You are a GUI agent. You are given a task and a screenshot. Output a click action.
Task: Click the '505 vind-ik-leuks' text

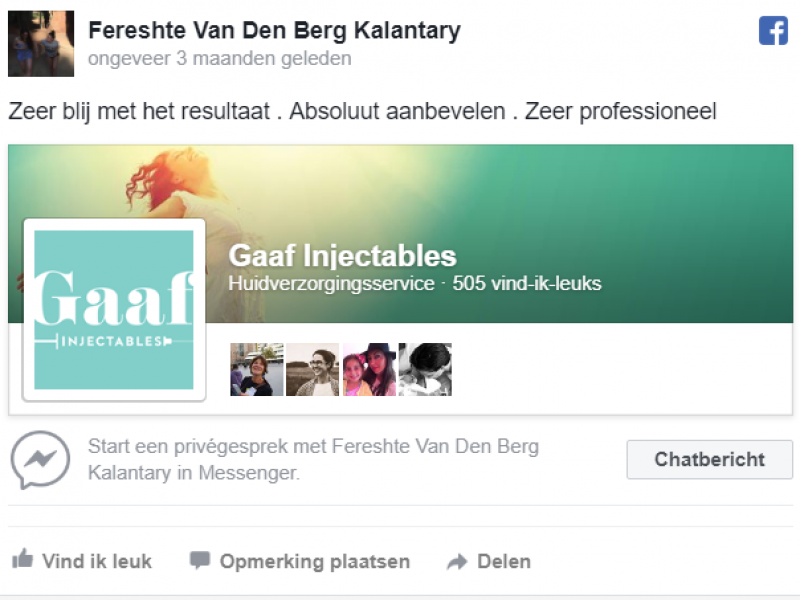527,283
